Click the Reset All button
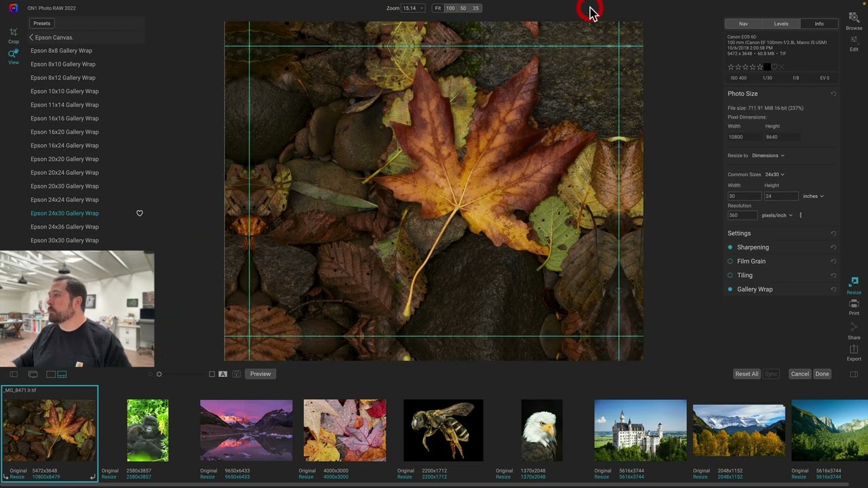 coord(747,374)
